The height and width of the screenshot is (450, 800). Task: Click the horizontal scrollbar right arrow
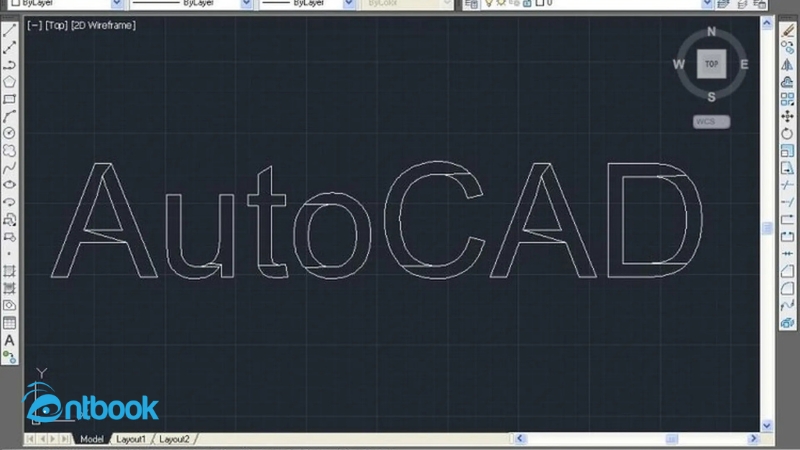(x=753, y=438)
